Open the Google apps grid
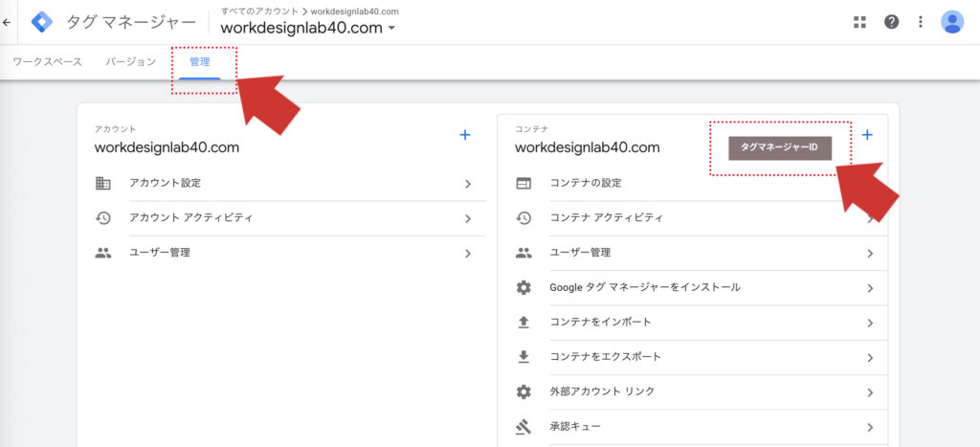The height and width of the screenshot is (447, 980). 860,22
